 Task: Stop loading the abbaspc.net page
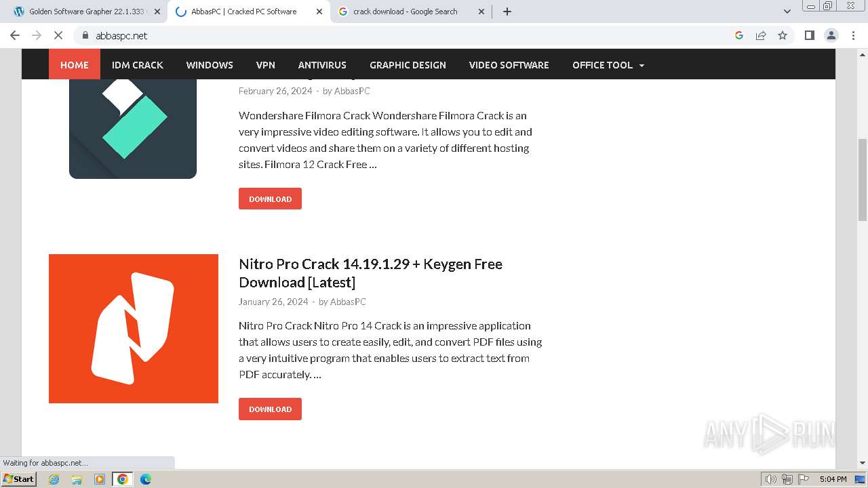[58, 35]
